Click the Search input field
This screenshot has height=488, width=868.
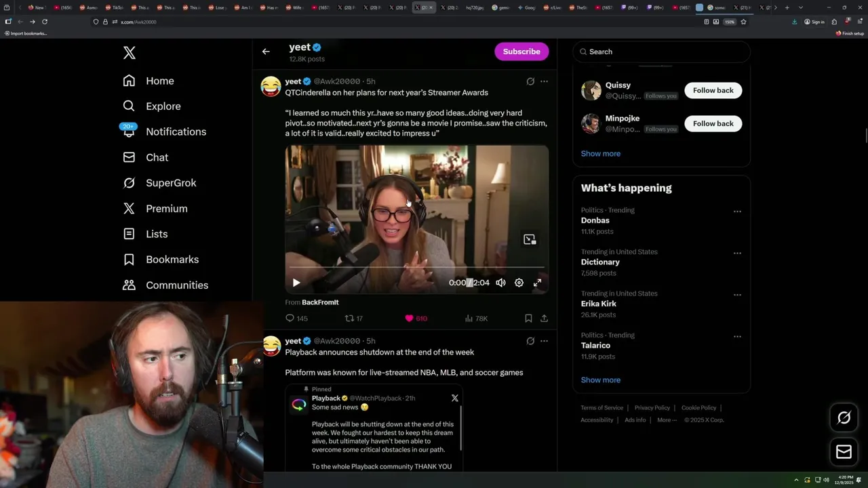662,52
